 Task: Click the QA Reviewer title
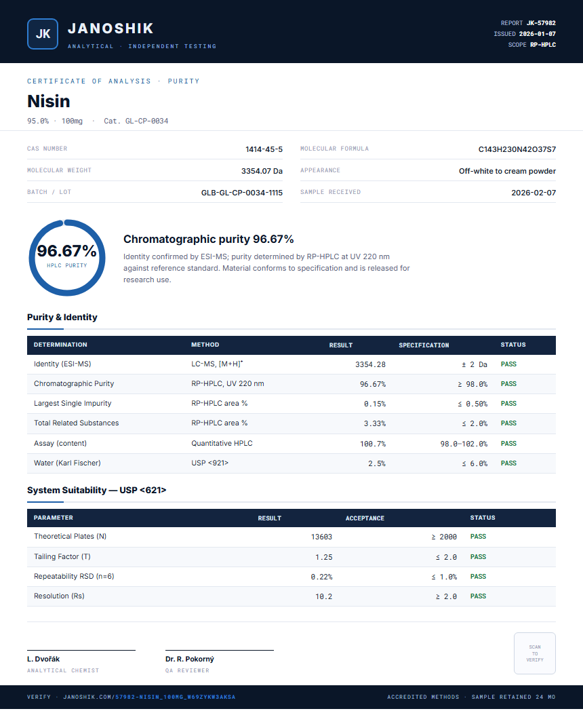pyautogui.click(x=187, y=670)
